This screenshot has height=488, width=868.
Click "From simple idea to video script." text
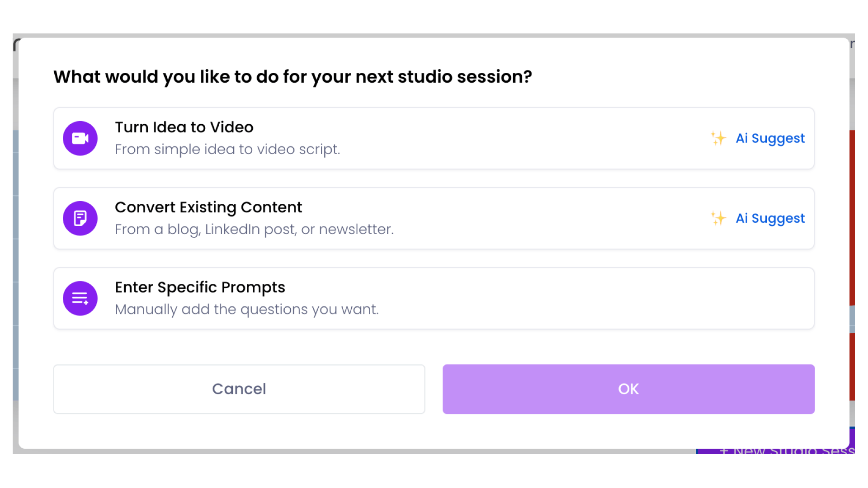point(227,150)
